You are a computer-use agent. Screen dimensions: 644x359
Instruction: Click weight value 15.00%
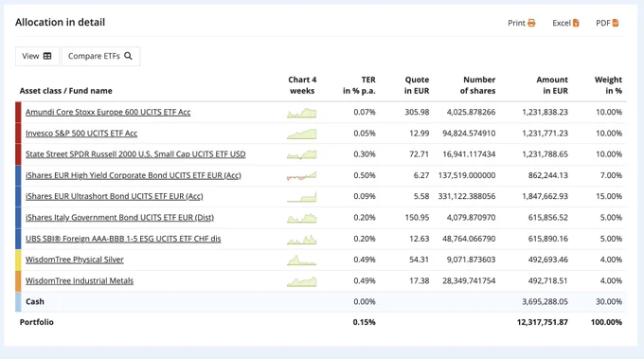coord(609,197)
